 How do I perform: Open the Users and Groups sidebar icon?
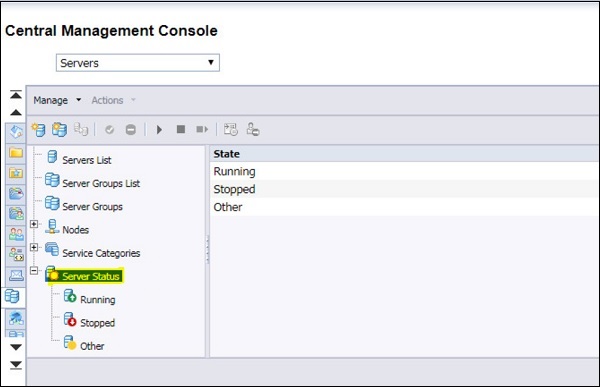point(16,234)
